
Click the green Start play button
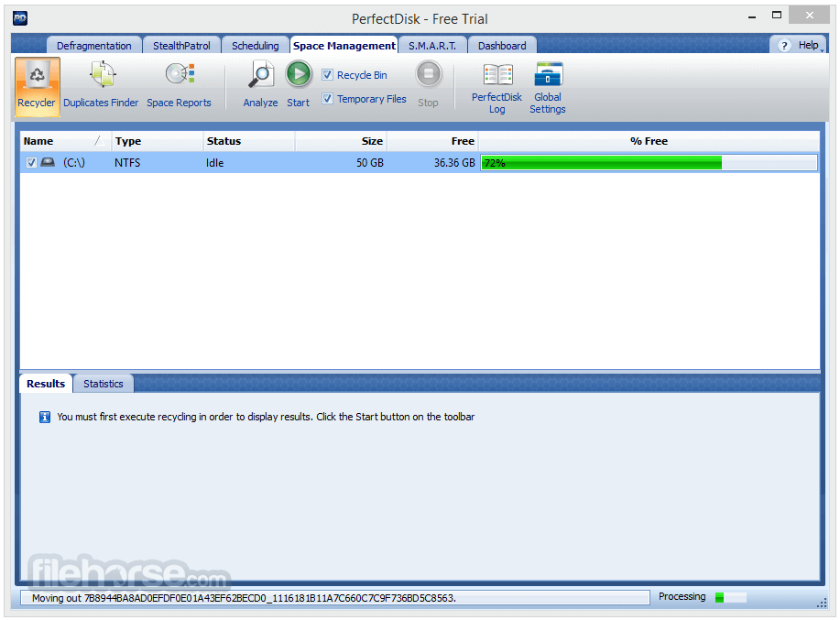pos(299,74)
